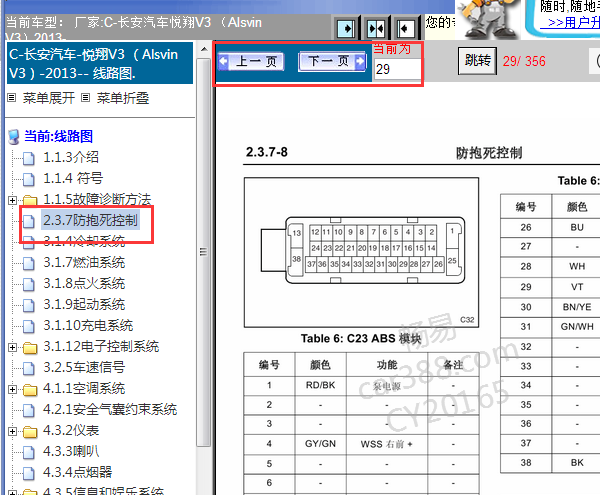Click the connector pinout diagram C32
This screenshot has height=495, width=600.
point(361,252)
